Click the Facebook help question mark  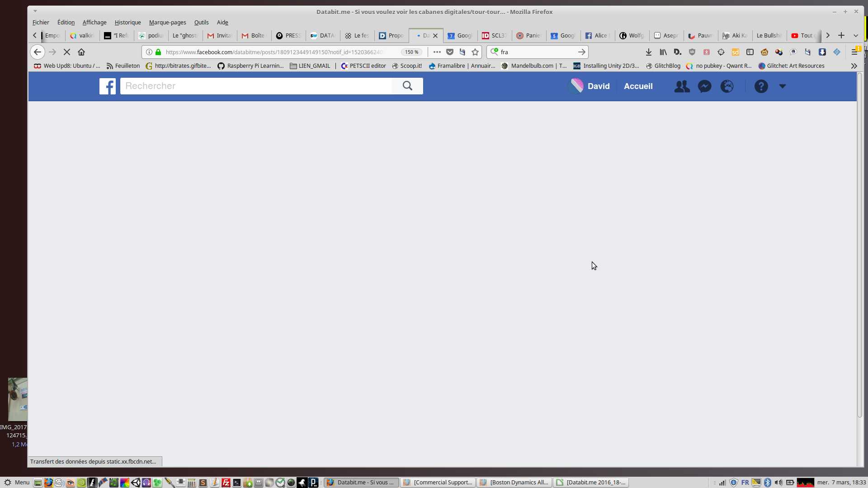pos(761,86)
